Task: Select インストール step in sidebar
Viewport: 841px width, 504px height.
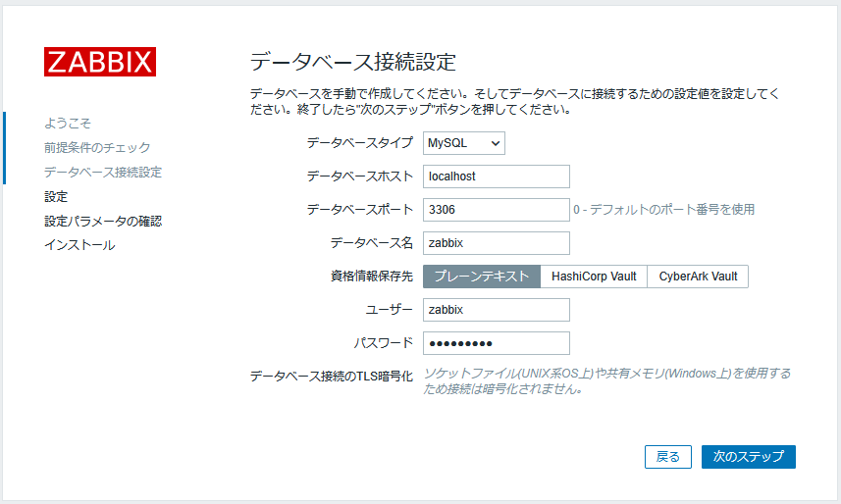Action: (x=79, y=245)
